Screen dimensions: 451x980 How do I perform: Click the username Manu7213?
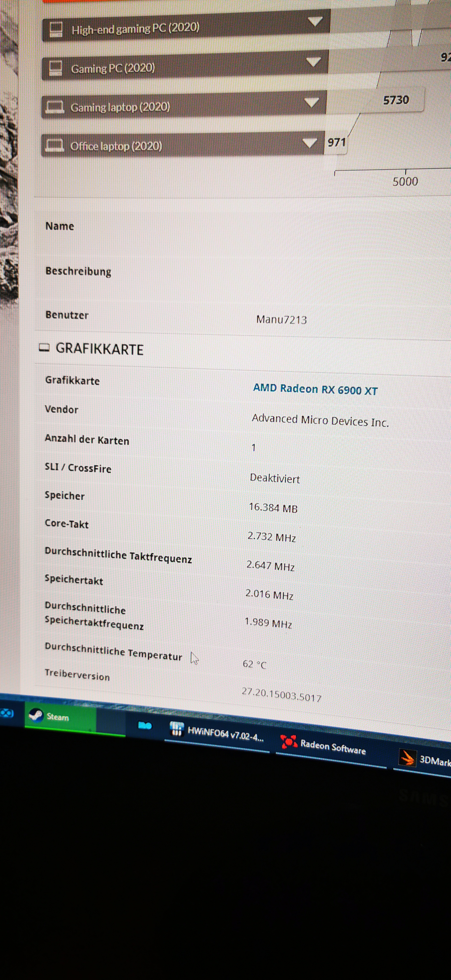click(281, 320)
